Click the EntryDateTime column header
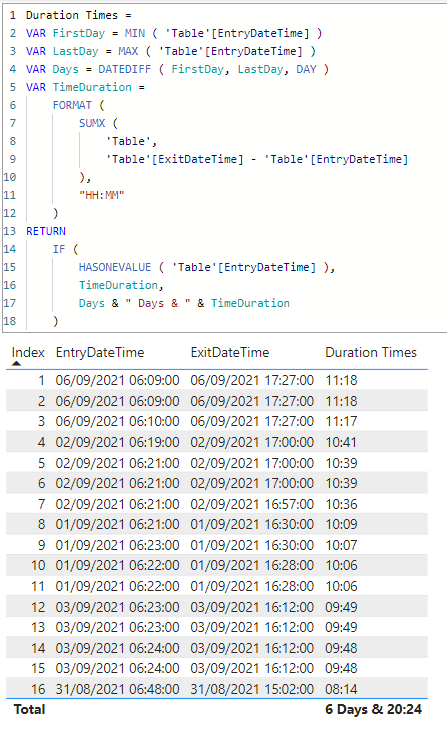This screenshot has width=447, height=737. (x=100, y=353)
